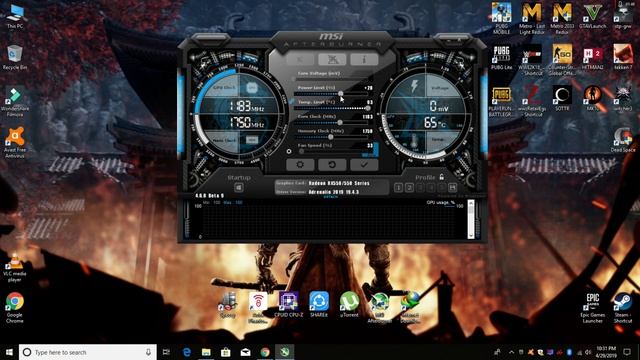Select profile slot 2
The height and width of the screenshot is (360, 640).
409,187
